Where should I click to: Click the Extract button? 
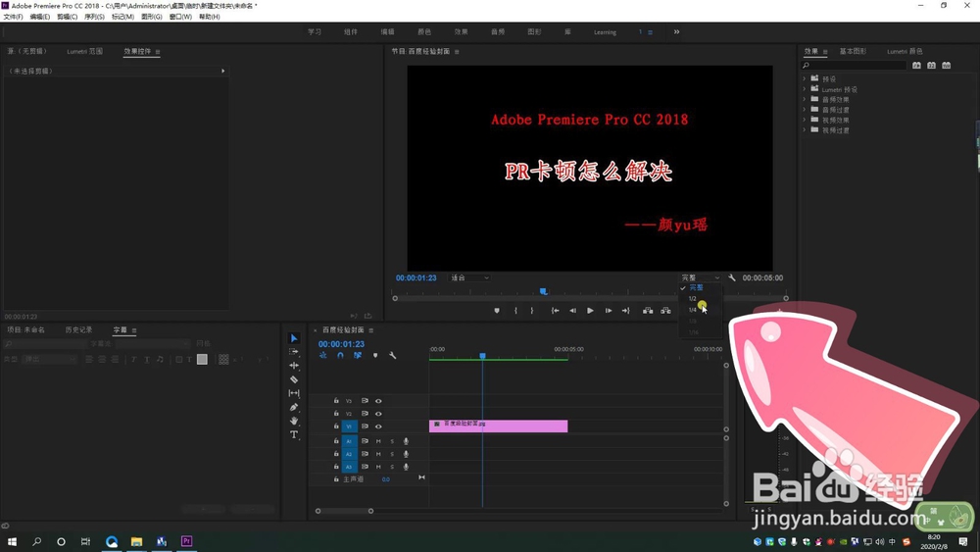click(666, 311)
